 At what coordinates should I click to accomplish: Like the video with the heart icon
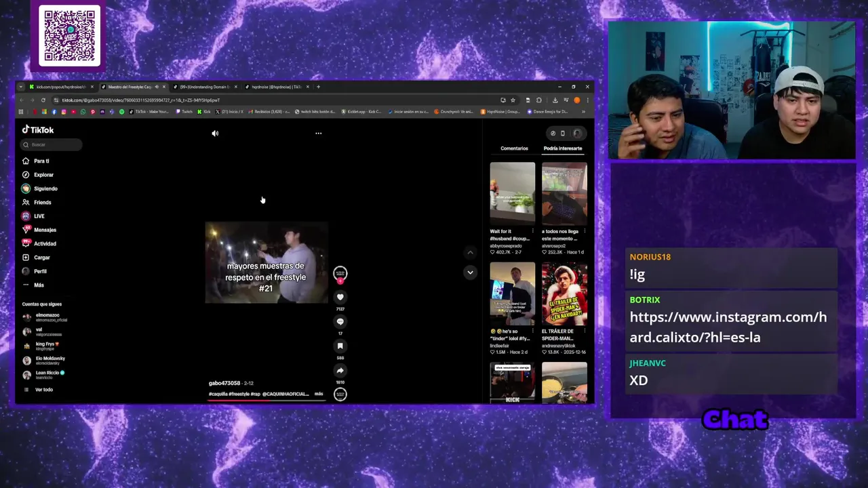(340, 297)
